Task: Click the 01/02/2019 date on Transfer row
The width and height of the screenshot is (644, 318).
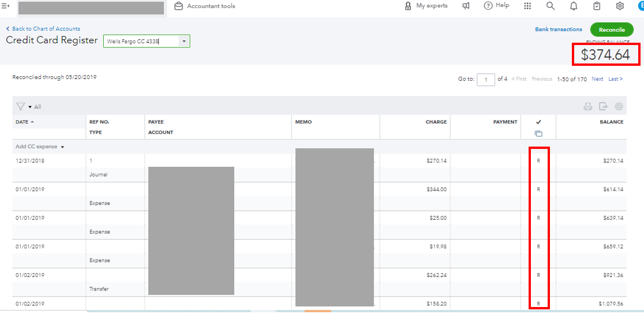Action: coord(30,275)
